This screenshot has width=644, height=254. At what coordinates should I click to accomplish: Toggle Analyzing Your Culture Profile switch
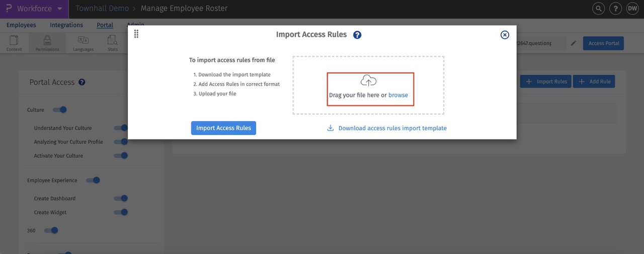click(121, 142)
